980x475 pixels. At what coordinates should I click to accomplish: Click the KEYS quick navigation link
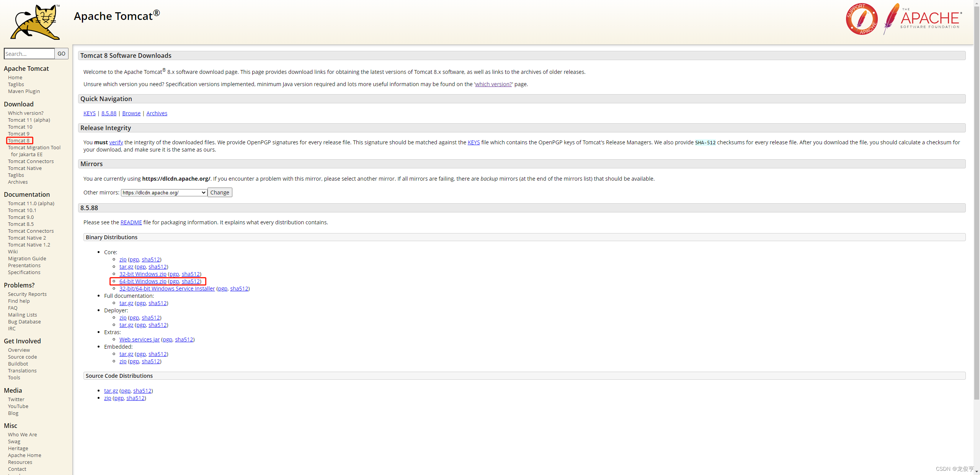pos(90,113)
